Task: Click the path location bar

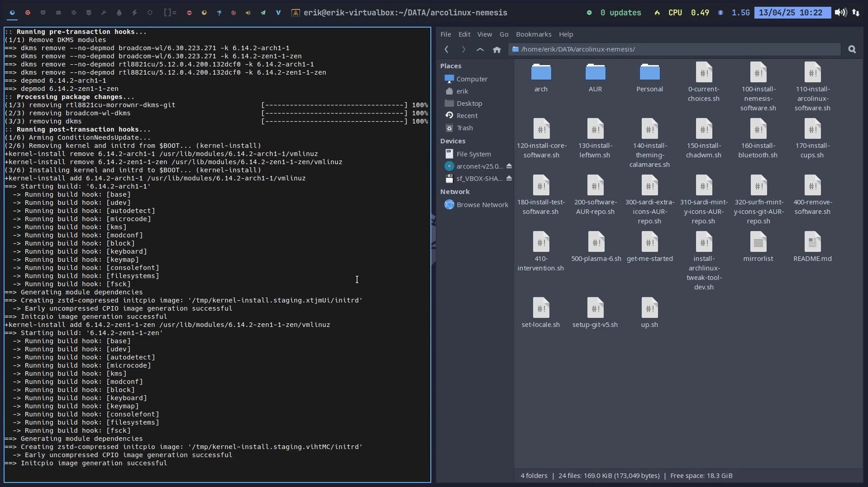Action: coord(673,49)
